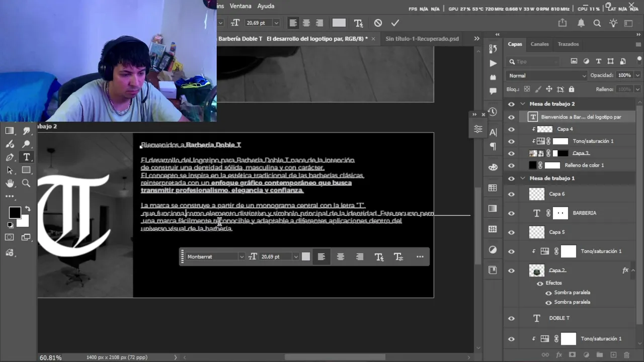Open the Comments panel icon
The image size is (644, 362).
[x=493, y=92]
